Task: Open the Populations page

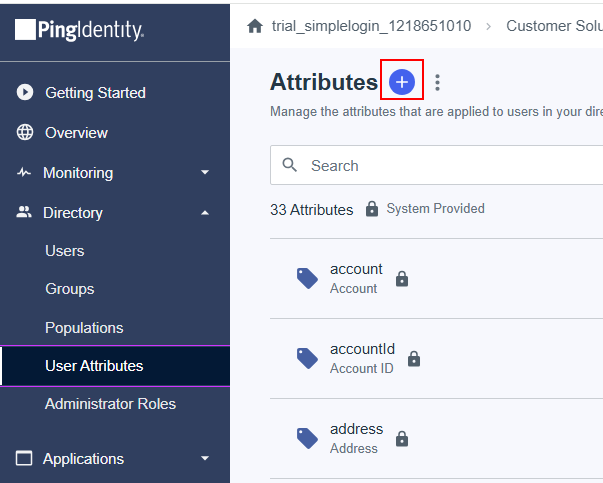Action: point(84,328)
